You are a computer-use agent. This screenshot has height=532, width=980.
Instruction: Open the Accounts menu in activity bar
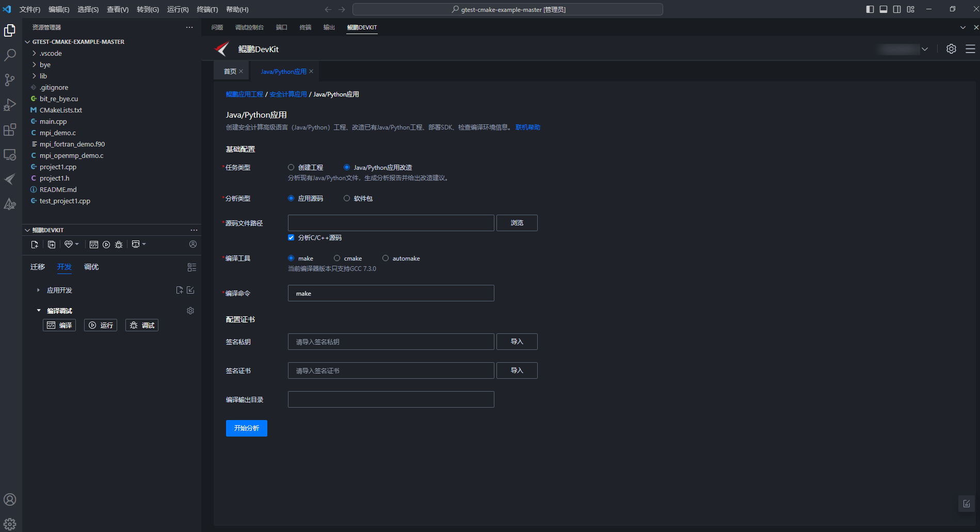tap(10, 499)
